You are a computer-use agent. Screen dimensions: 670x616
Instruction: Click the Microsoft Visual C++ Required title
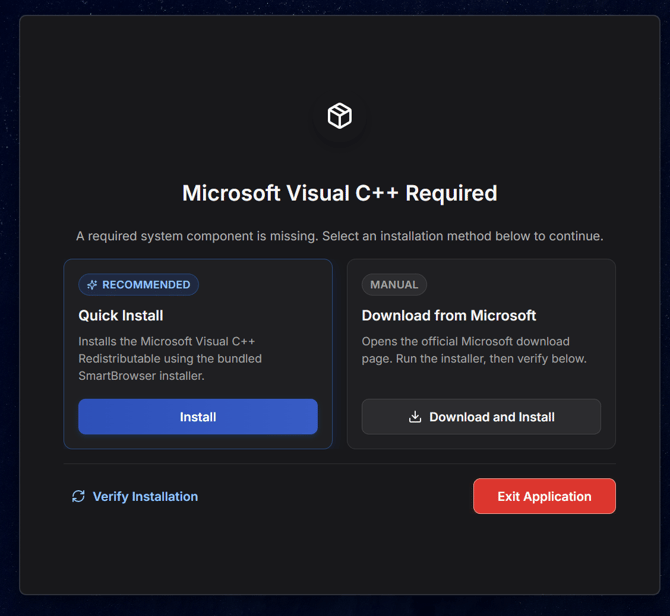click(340, 193)
